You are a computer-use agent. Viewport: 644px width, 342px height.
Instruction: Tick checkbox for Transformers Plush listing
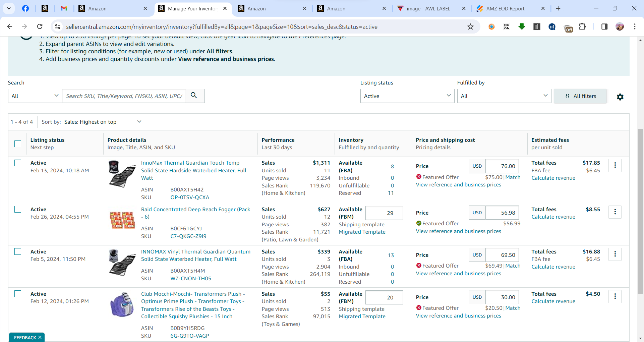tap(18, 294)
